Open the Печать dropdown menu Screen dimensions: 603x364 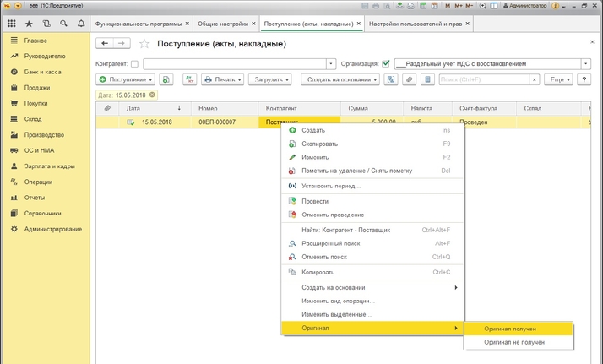[223, 79]
